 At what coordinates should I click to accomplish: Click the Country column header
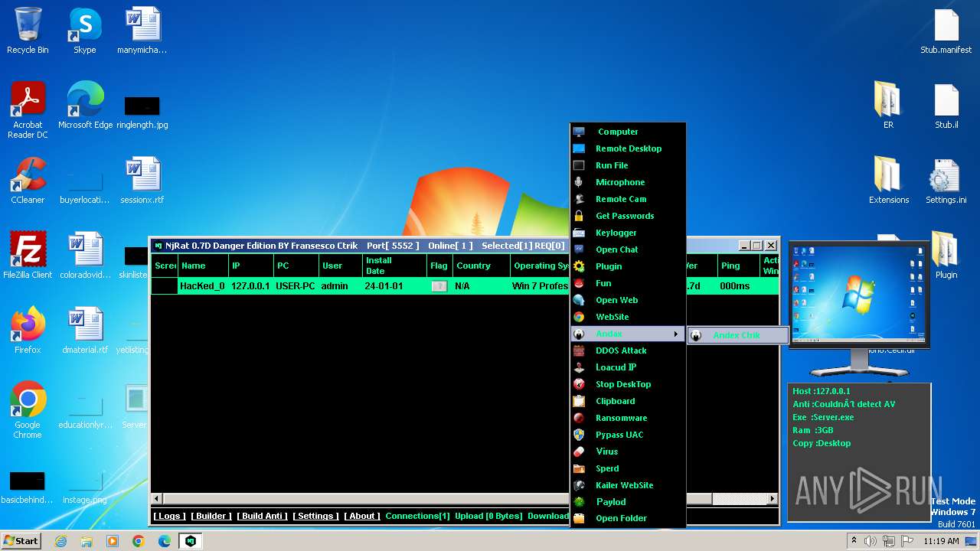(x=481, y=266)
